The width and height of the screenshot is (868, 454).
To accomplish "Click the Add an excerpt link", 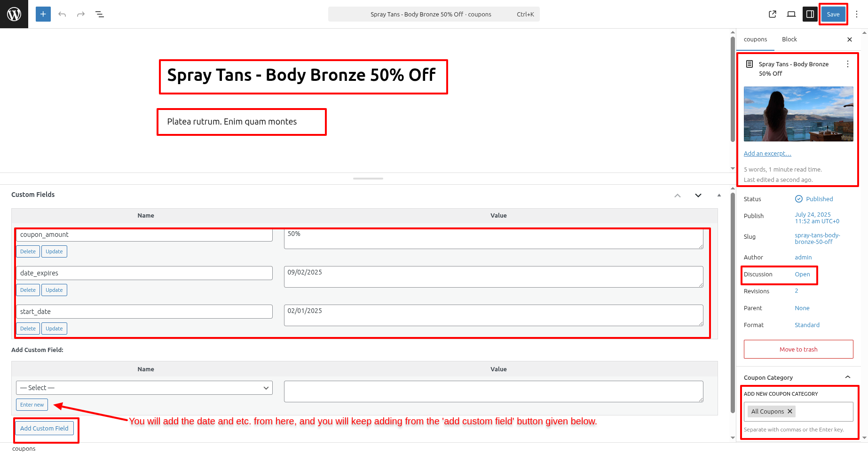I will pyautogui.click(x=767, y=154).
